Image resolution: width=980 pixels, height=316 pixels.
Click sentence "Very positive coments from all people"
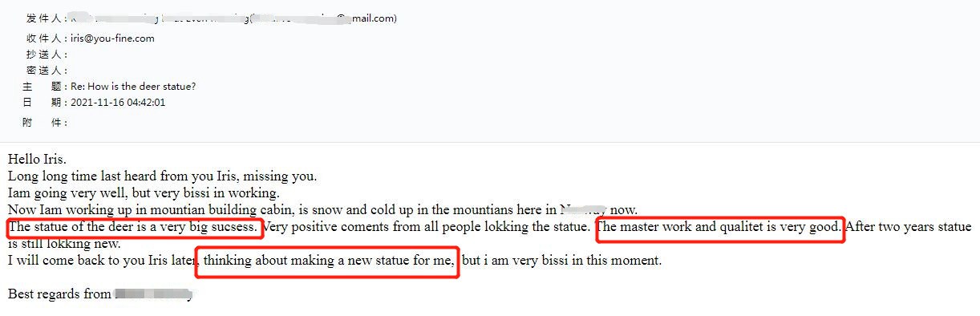pos(427,227)
